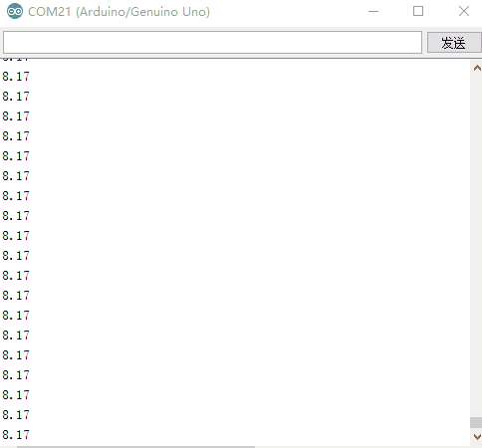Click the last 8.17 line in the output
This screenshot has width=482, height=448.
(x=16, y=435)
